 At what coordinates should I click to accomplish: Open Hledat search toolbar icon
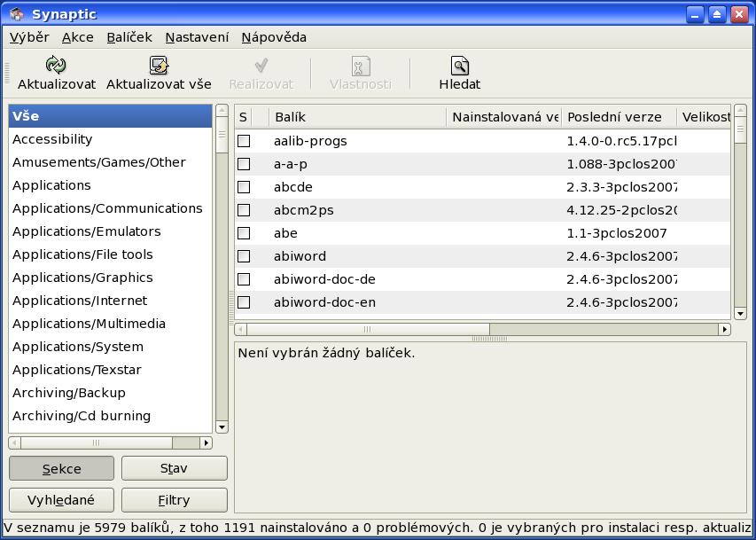tap(460, 66)
